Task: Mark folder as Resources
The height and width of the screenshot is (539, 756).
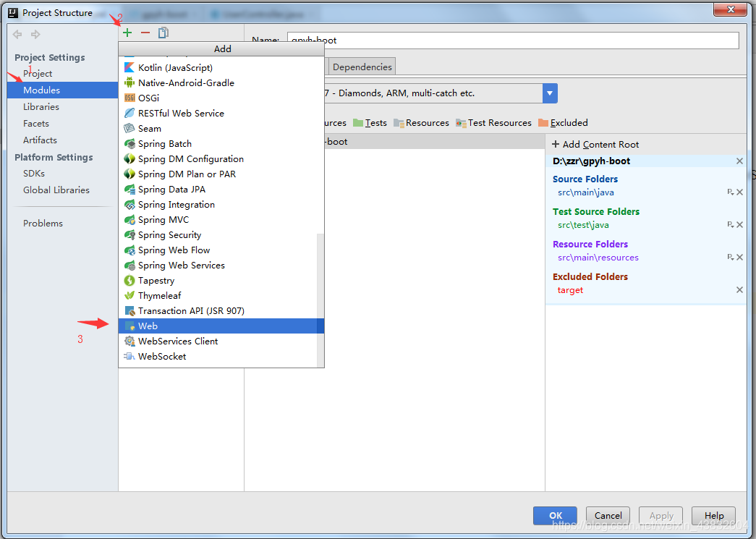Action: coord(421,123)
